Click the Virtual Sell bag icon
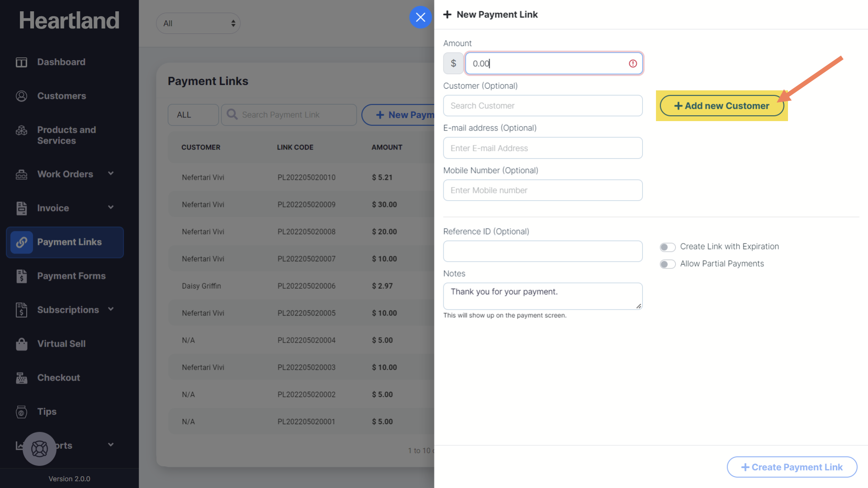The width and height of the screenshot is (868, 488). 21,344
